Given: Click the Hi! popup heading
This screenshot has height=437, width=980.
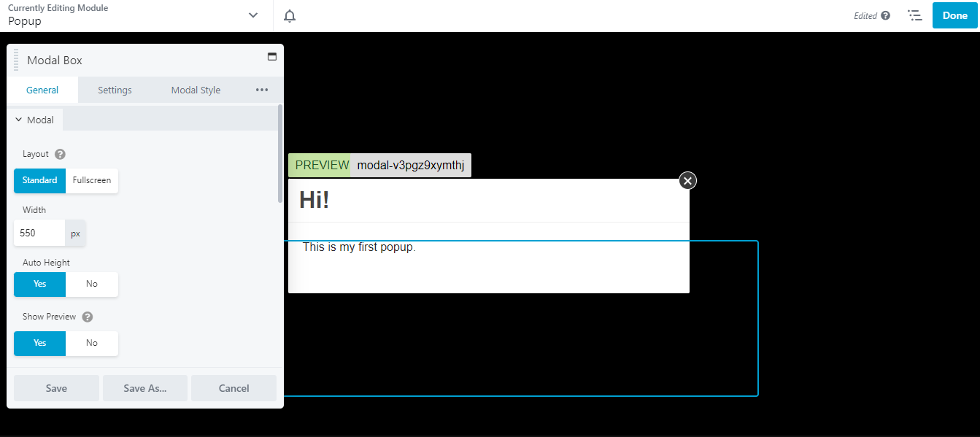Looking at the screenshot, I should [x=315, y=200].
